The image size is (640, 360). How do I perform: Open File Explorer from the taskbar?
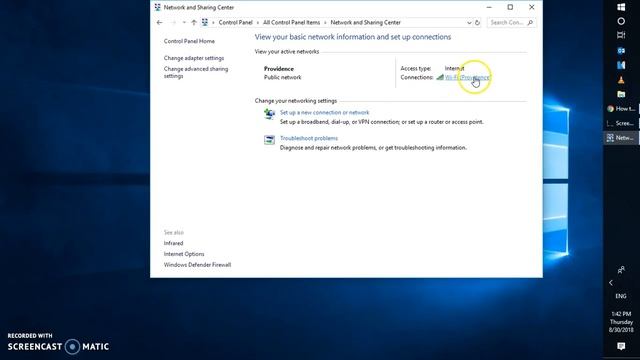click(621, 94)
